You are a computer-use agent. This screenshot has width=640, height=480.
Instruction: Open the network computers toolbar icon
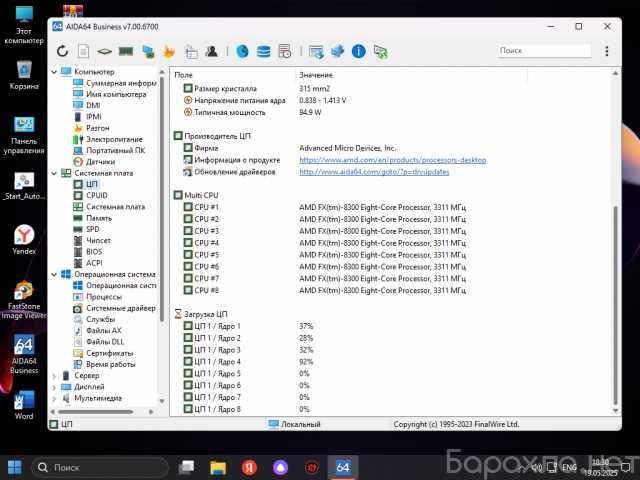click(x=148, y=51)
